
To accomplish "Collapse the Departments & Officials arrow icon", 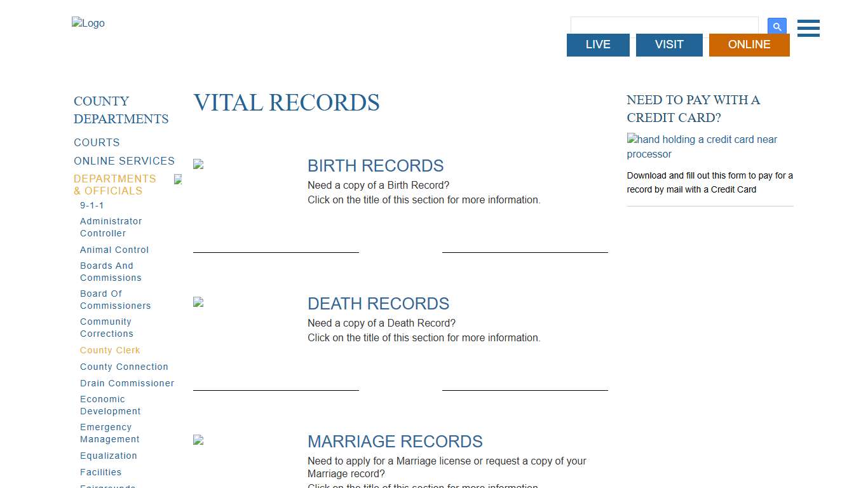I will click(178, 180).
